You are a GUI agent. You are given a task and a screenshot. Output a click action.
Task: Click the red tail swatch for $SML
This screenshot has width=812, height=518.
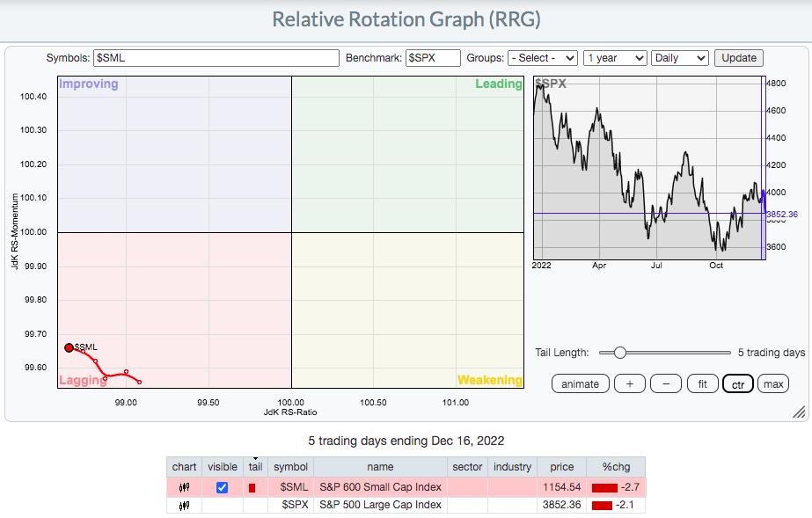(252, 487)
